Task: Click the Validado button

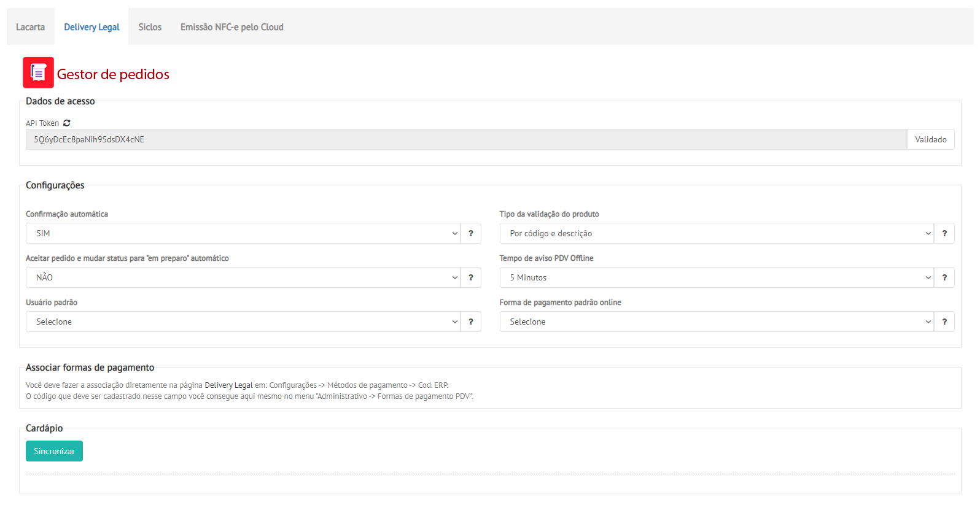Action: [930, 139]
